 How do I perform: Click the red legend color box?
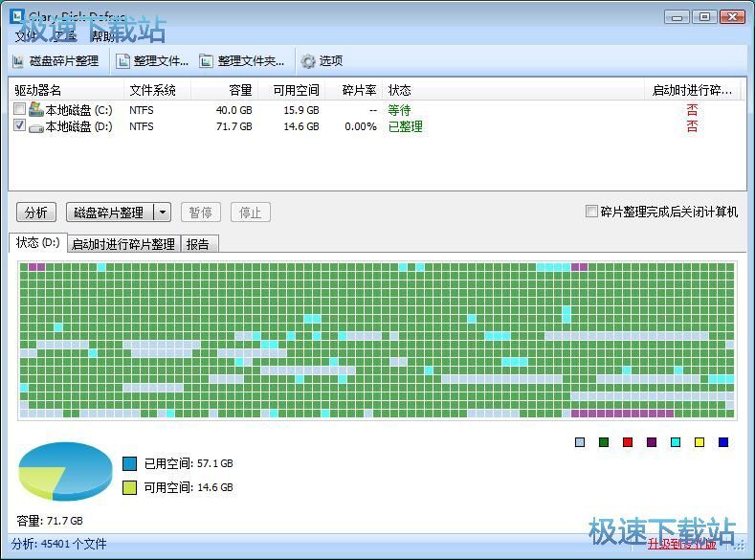(628, 442)
